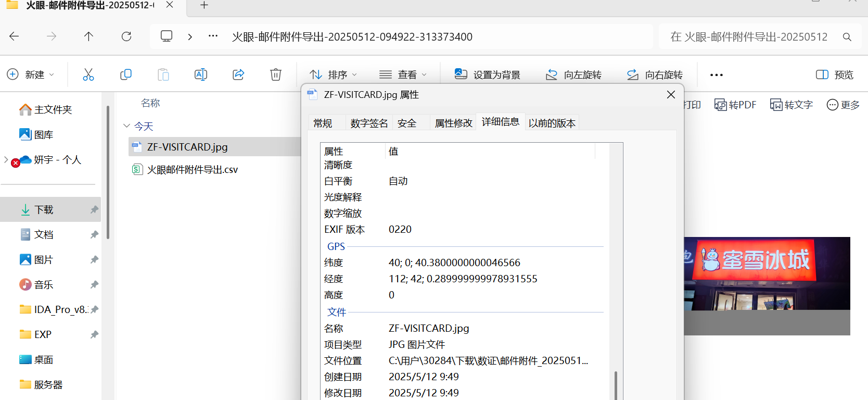Open the 更多 options in preview
Viewport: 868px width, 400px height.
tap(844, 105)
